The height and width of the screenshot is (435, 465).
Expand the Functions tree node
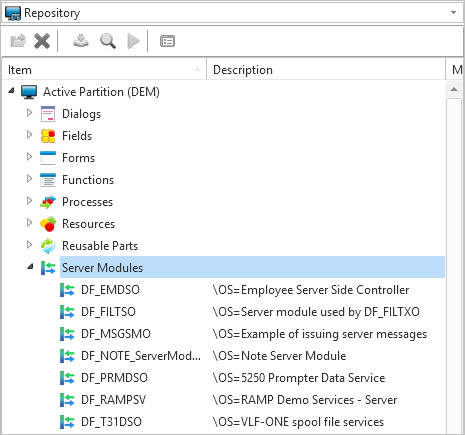coord(29,179)
